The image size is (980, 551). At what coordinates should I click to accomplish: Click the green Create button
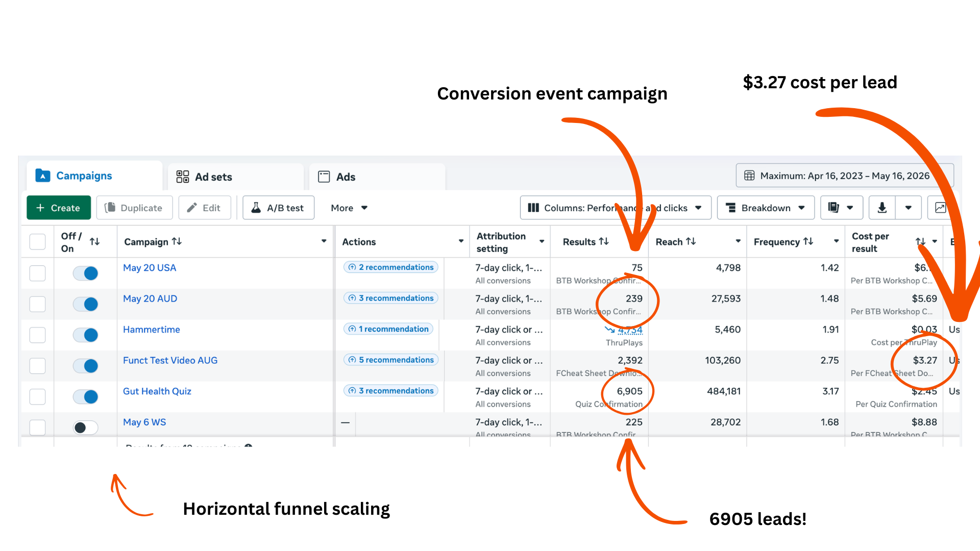point(59,208)
